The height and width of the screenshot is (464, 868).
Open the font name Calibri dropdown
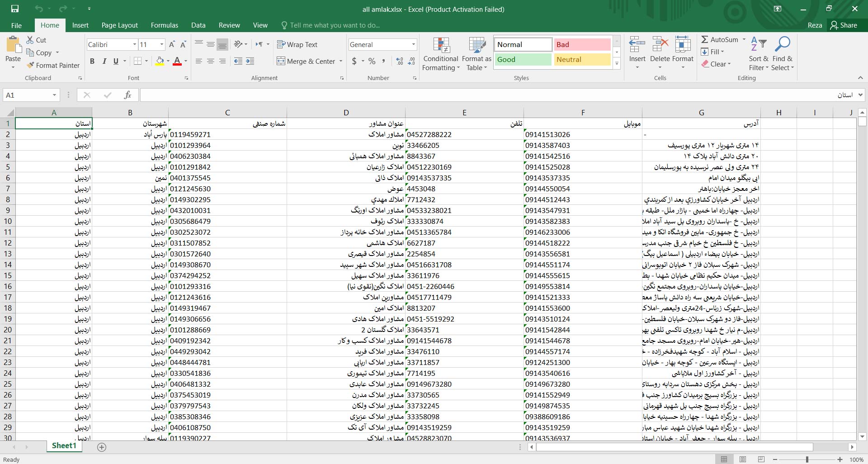pos(134,44)
